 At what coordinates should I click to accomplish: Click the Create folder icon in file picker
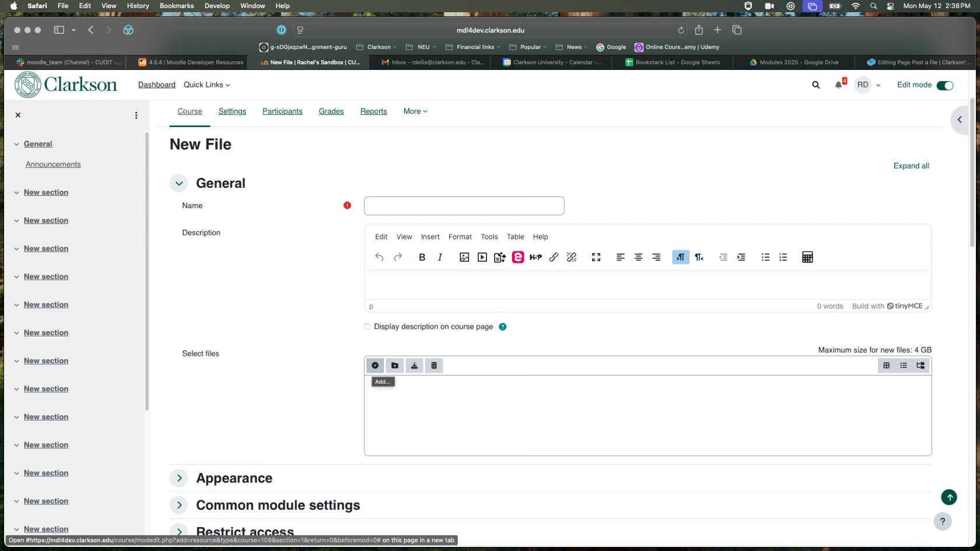pos(395,366)
